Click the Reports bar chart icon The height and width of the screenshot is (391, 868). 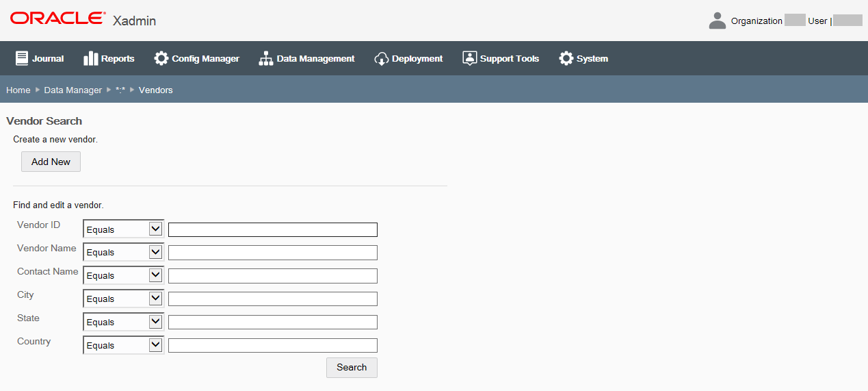tap(90, 58)
